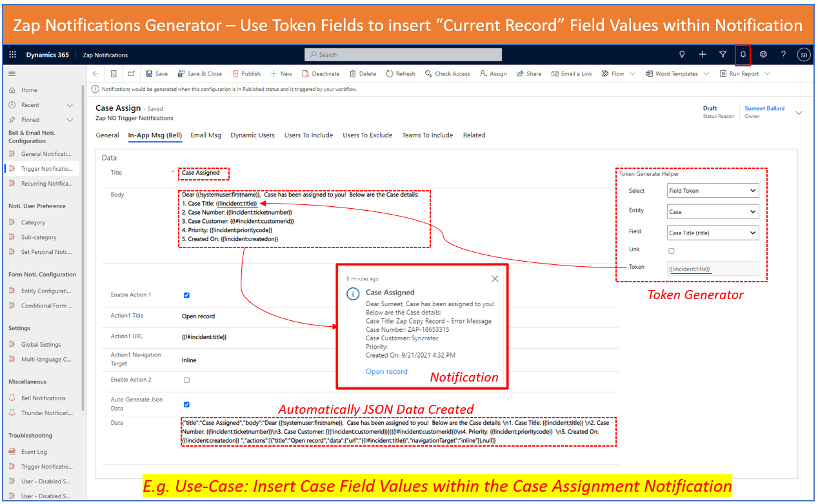
Task: Open the settings gear icon
Action: (763, 55)
